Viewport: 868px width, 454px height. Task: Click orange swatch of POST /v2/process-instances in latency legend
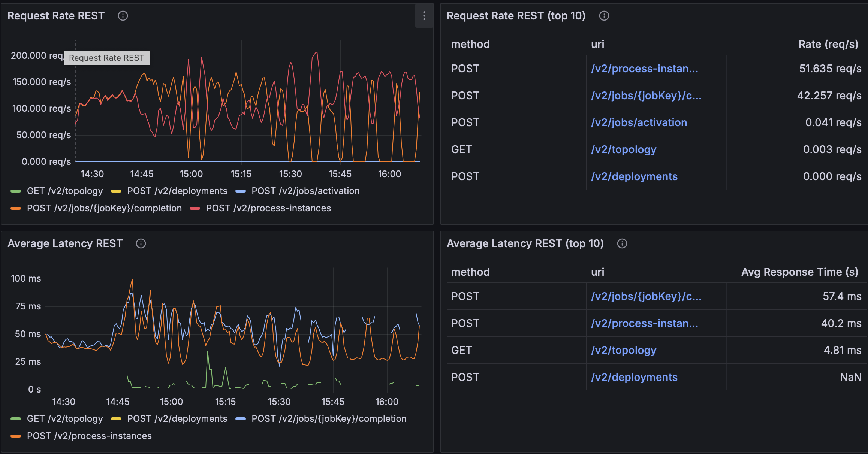tap(16, 436)
